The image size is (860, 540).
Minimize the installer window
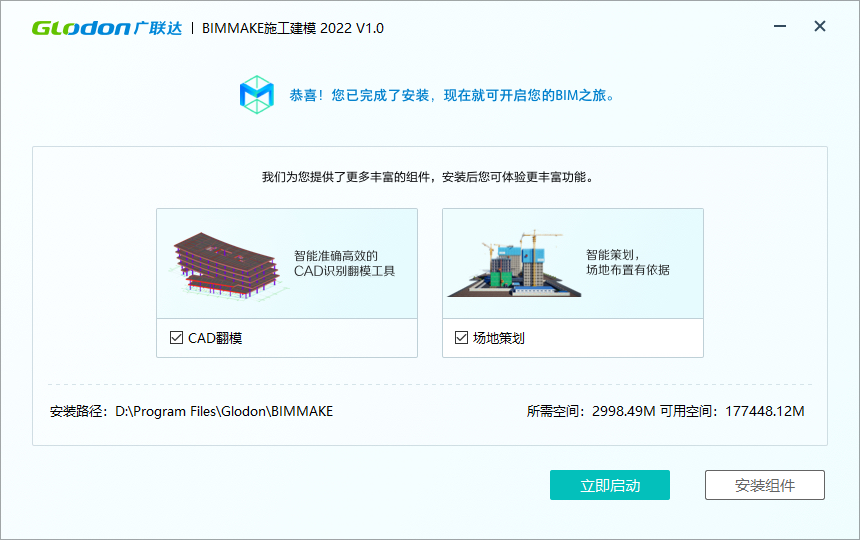[x=780, y=26]
